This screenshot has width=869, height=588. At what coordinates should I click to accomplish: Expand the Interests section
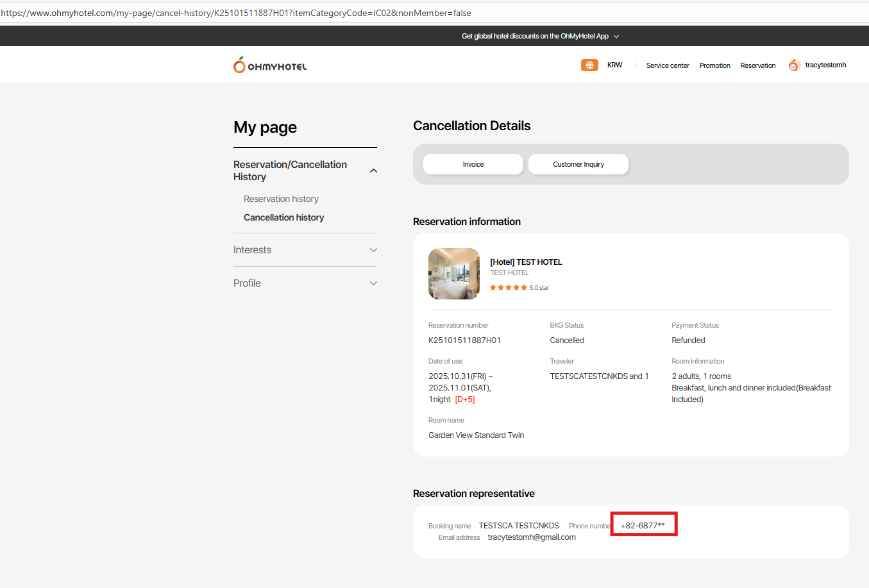point(373,250)
